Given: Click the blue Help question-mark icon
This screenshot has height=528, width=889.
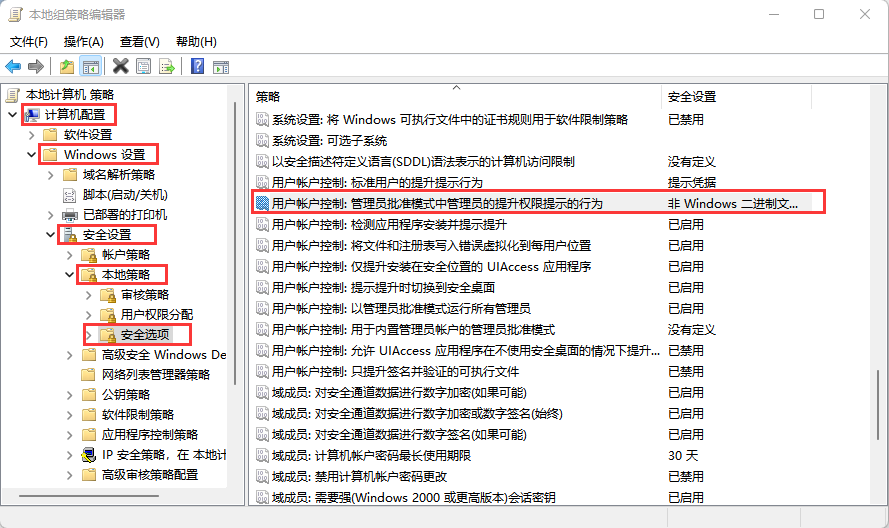Looking at the screenshot, I should pyautogui.click(x=197, y=66).
